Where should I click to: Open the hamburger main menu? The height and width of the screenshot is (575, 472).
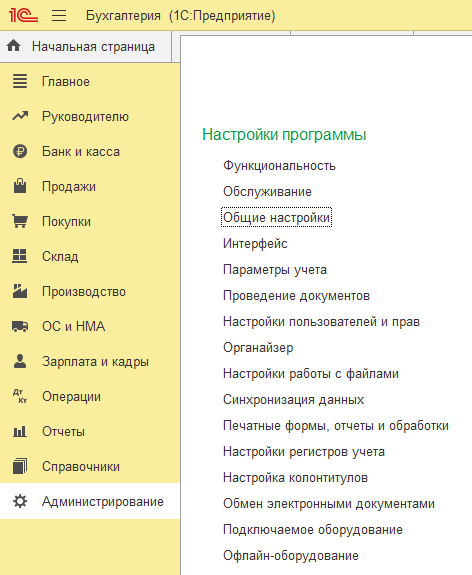pos(59,15)
